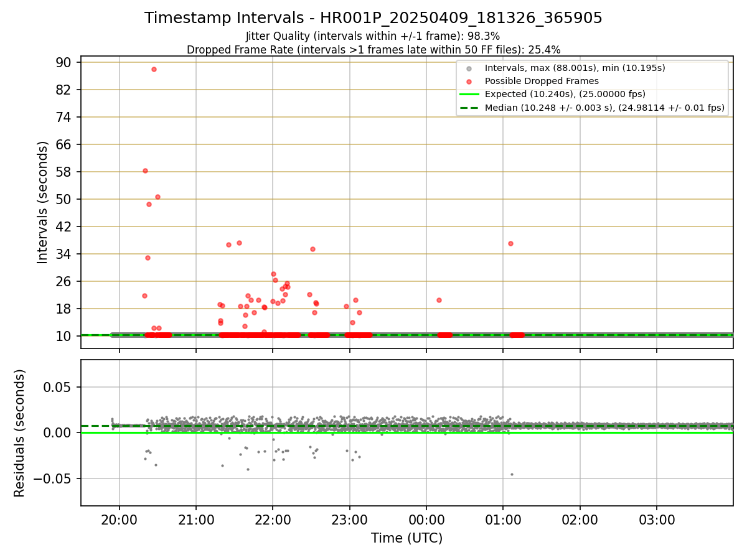
Task: Click the 'Possible Dropped Frames' legend label
Action: pos(542,81)
